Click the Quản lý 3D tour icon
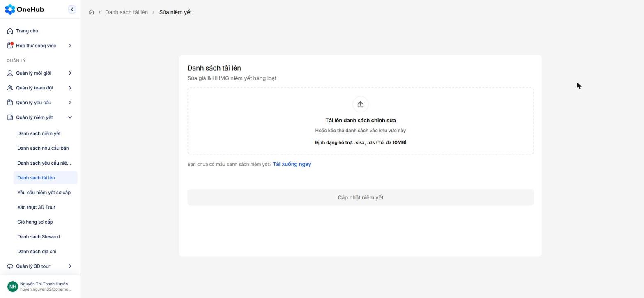Image resolution: width=644 pixels, height=298 pixels. click(10, 266)
